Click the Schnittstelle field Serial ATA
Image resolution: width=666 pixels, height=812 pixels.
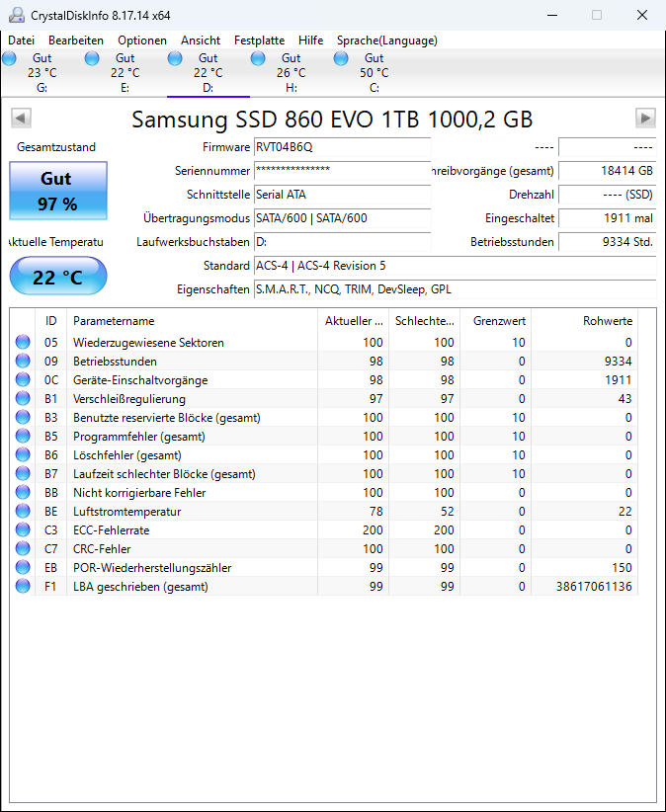pyautogui.click(x=342, y=195)
